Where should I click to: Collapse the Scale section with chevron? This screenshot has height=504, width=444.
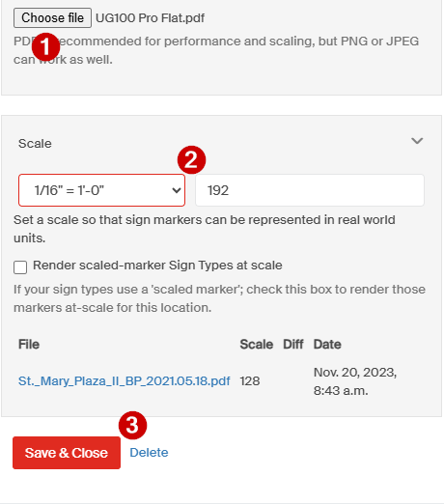point(417,141)
